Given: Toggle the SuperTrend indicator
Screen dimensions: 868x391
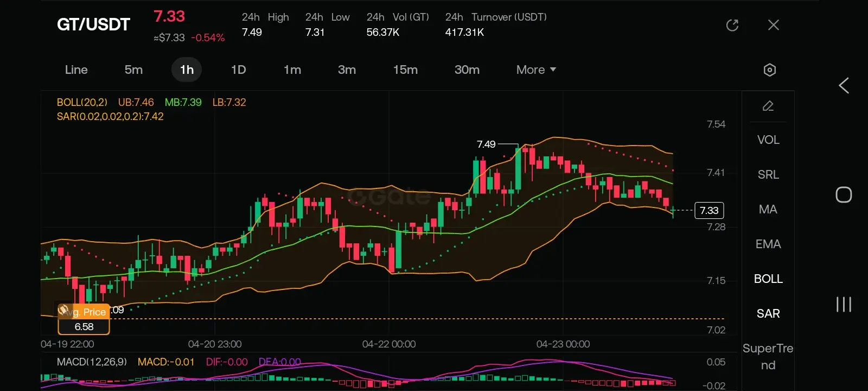Looking at the screenshot, I should (768, 357).
